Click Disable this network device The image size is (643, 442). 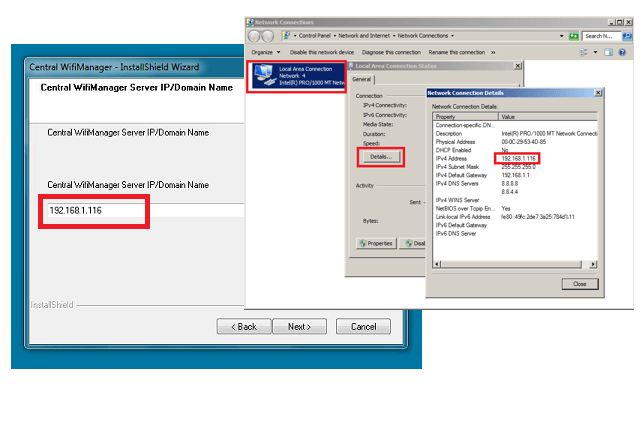322,51
